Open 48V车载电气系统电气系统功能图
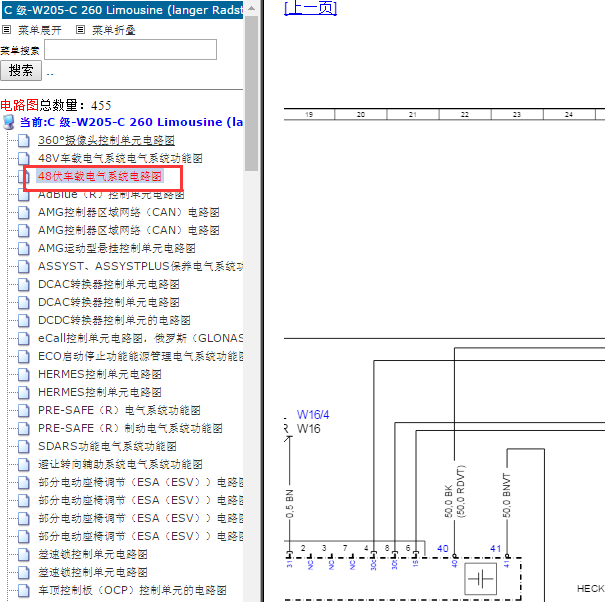 click(120, 158)
